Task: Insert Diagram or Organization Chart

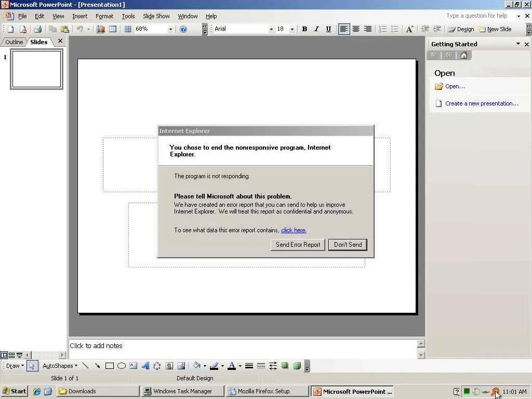Action: (x=157, y=366)
